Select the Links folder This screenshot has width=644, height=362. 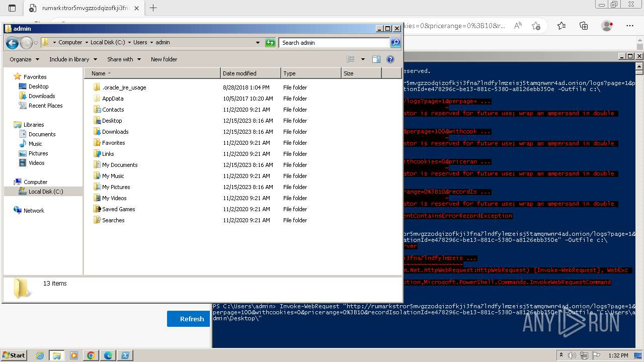tap(108, 154)
